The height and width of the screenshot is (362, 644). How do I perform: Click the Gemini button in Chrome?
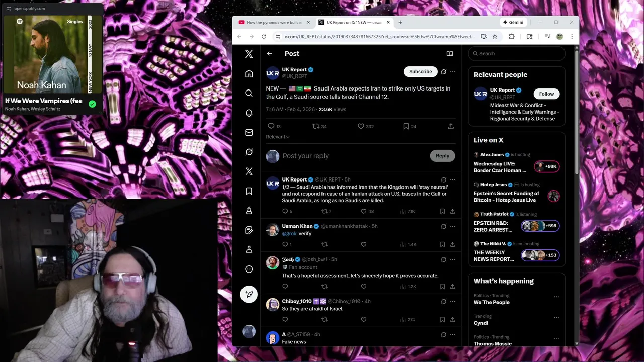513,22
